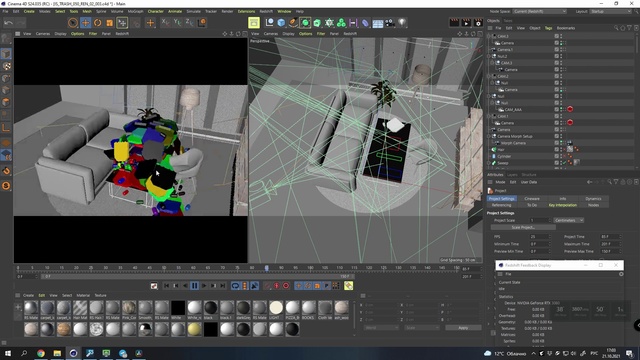Click the Render View clapperboard icon
Viewport: 640px width, 360px height.
(454, 23)
